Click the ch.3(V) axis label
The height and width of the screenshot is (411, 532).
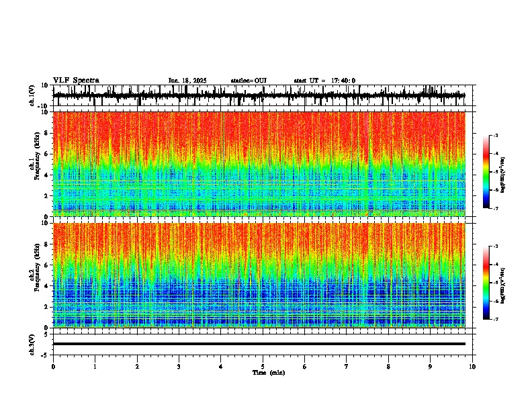click(32, 345)
